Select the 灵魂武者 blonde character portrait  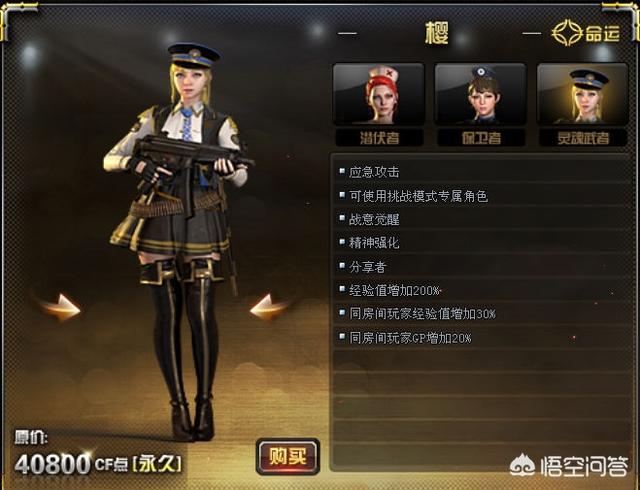[x=582, y=95]
